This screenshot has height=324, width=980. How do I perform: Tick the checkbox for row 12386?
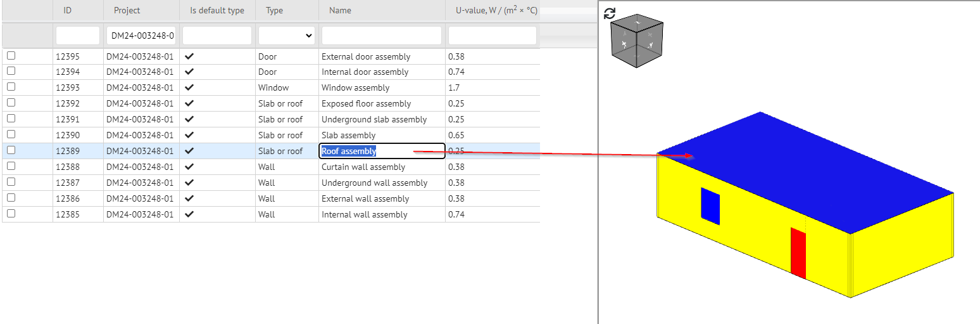11,198
